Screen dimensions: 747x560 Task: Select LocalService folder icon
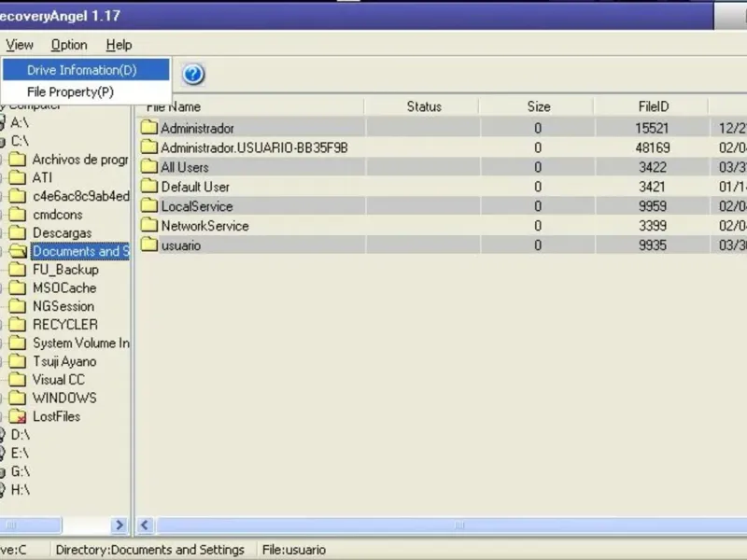[149, 205]
